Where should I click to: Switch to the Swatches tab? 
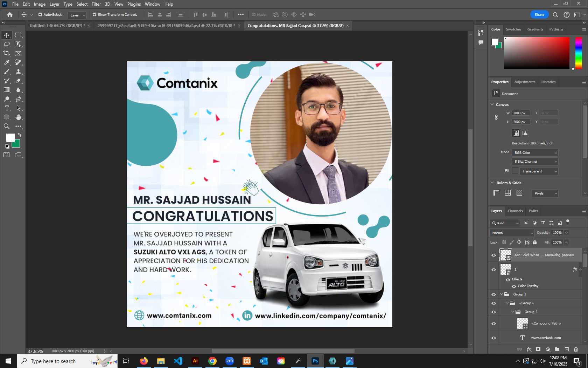(x=513, y=29)
